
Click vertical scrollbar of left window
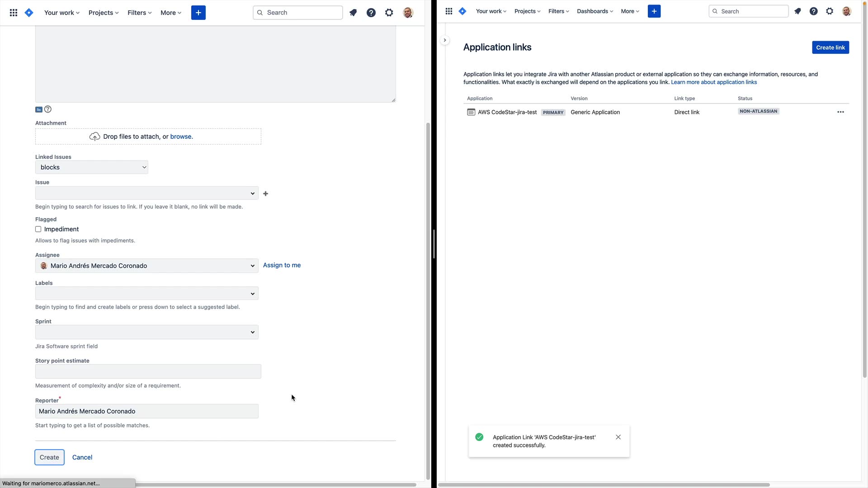(x=428, y=298)
